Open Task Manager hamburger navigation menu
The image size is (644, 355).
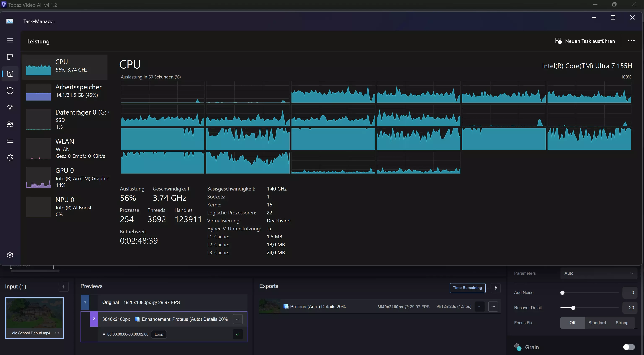tap(10, 40)
